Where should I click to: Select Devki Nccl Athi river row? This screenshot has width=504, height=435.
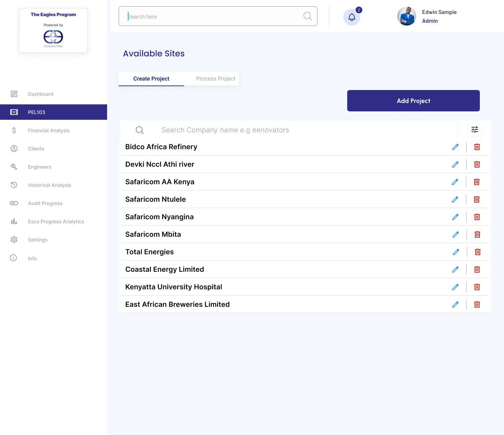[304, 164]
